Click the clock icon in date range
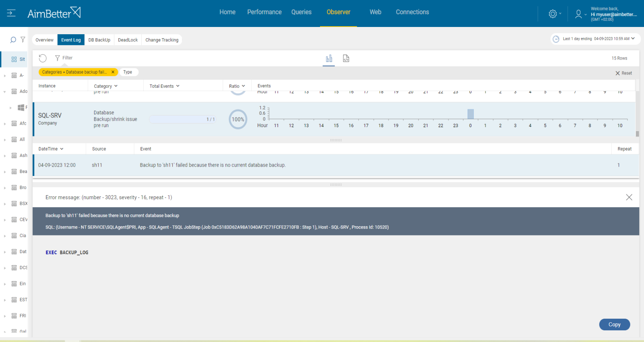The height and width of the screenshot is (342, 644). point(556,39)
